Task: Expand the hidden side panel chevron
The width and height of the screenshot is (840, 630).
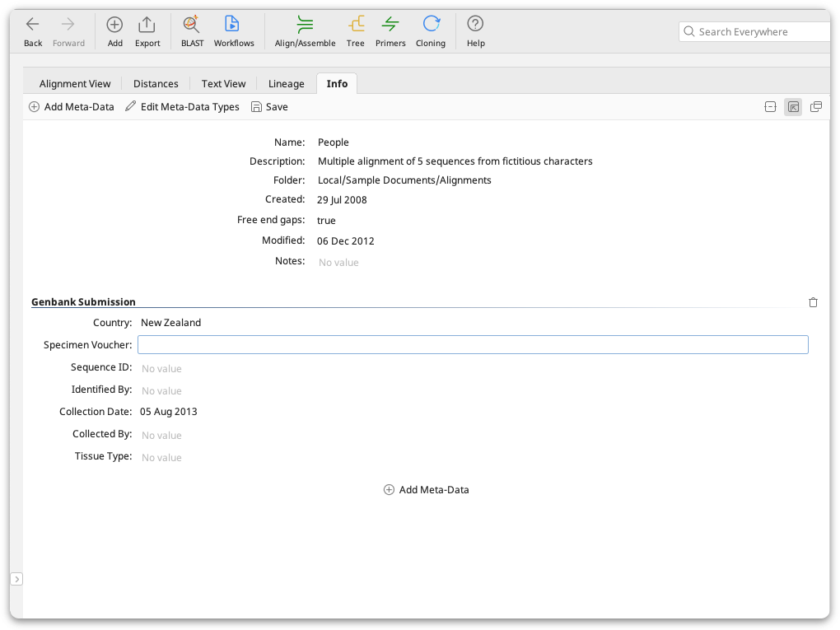Action: pos(16,579)
